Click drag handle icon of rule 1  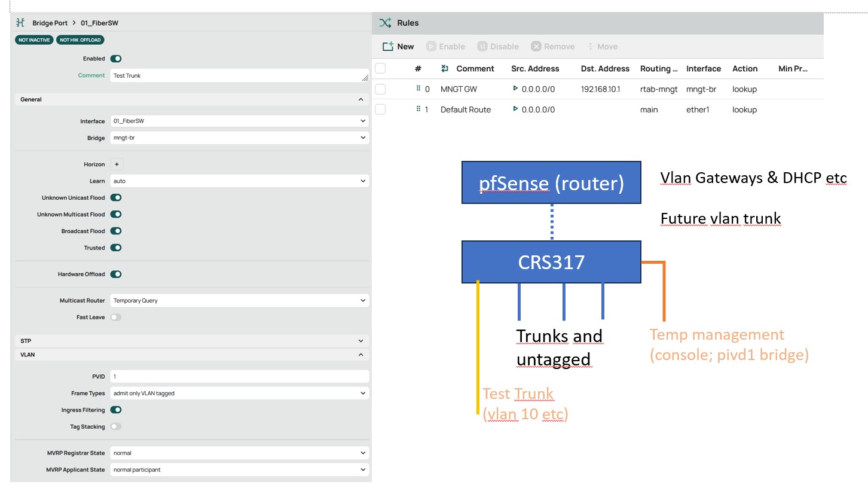418,109
